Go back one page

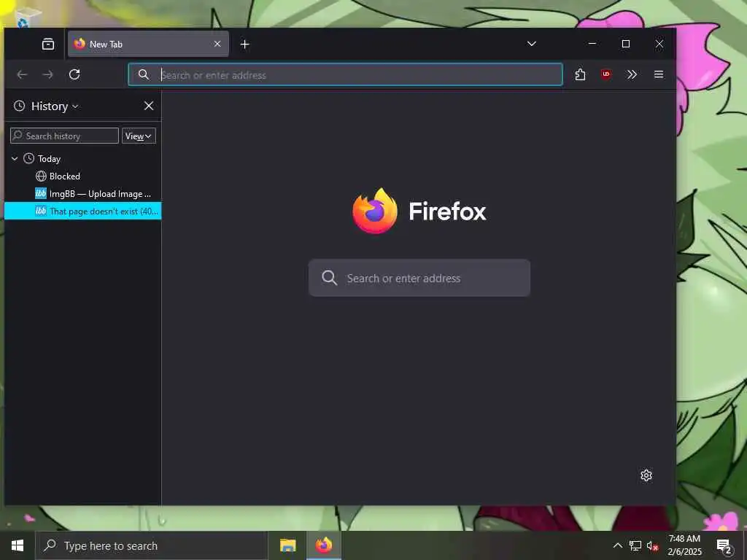(22, 75)
